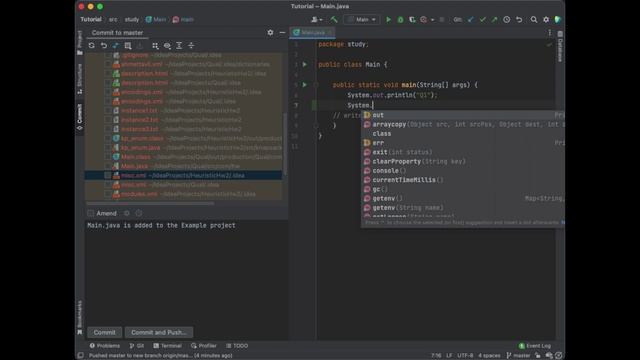640x360 pixels.
Task: Click the Stop icon in main toolbar
Action: 442,19
